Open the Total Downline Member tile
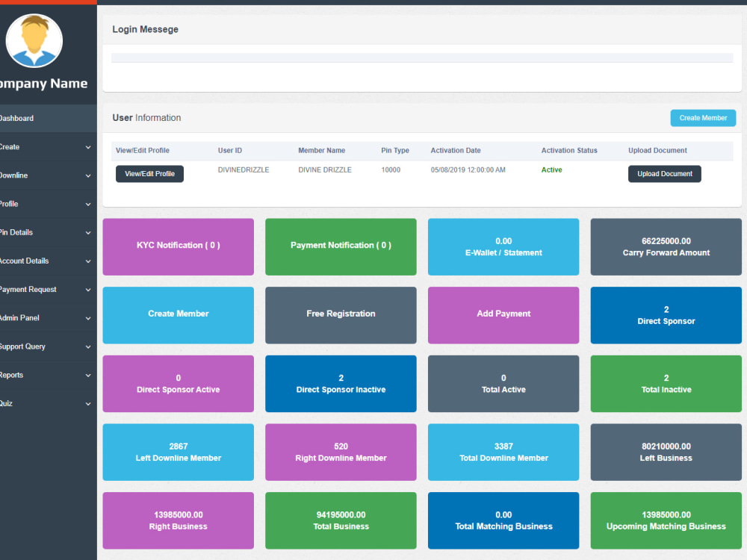This screenshot has height=560, width=747. 503,452
